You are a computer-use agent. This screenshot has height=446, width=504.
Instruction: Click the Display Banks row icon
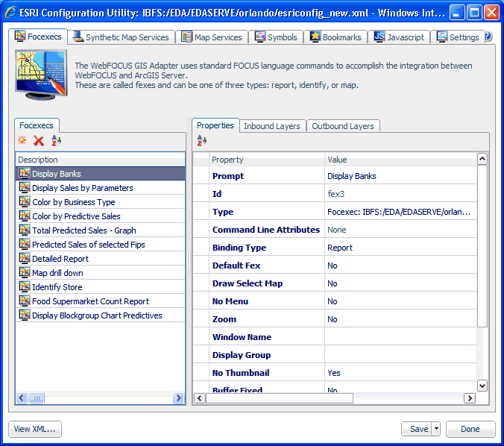click(25, 173)
